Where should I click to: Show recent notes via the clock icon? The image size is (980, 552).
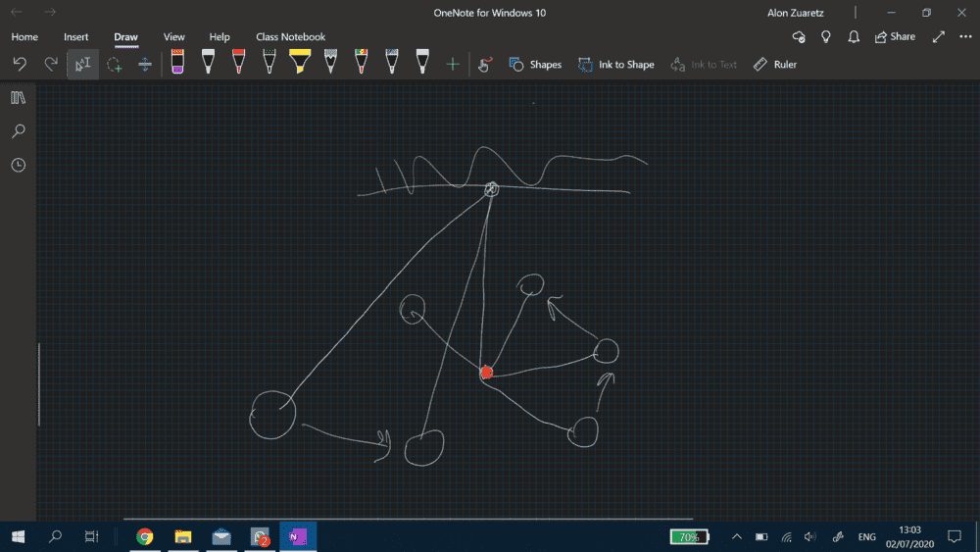18,165
